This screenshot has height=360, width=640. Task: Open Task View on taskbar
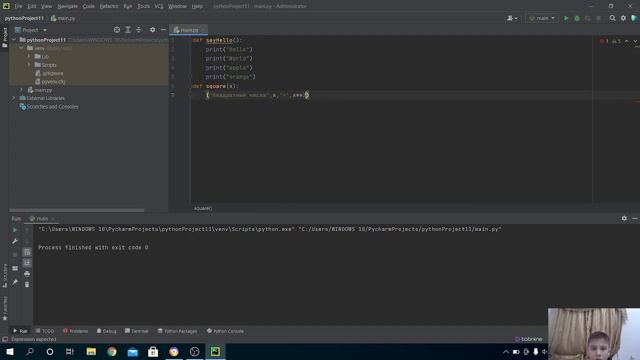pyautogui.click(x=70, y=351)
